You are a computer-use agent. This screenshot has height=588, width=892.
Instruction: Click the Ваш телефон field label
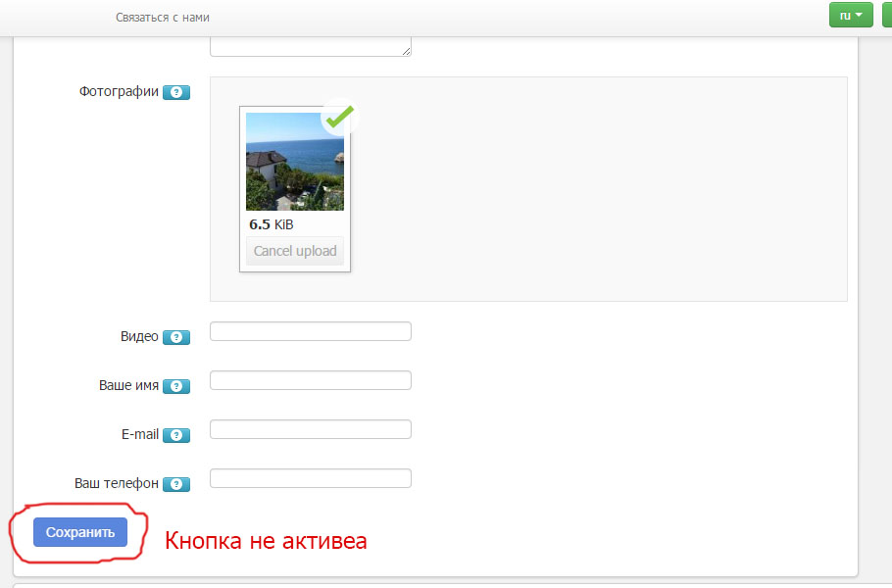117,483
